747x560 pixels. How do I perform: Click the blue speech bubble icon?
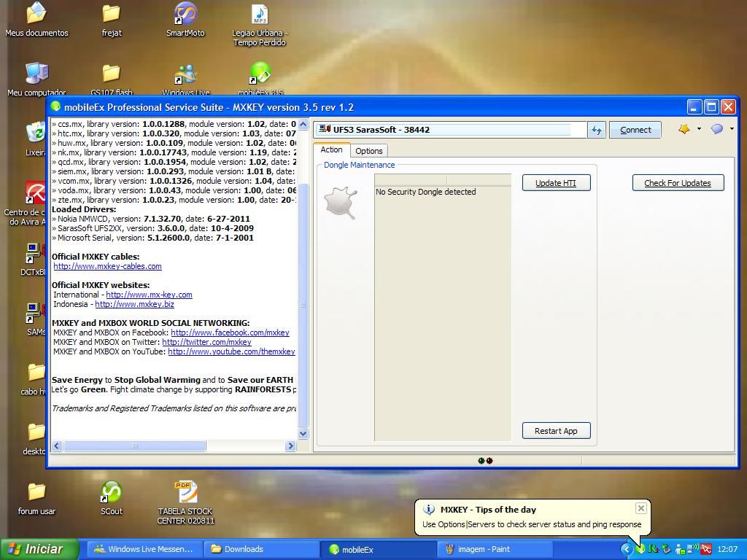(x=717, y=129)
